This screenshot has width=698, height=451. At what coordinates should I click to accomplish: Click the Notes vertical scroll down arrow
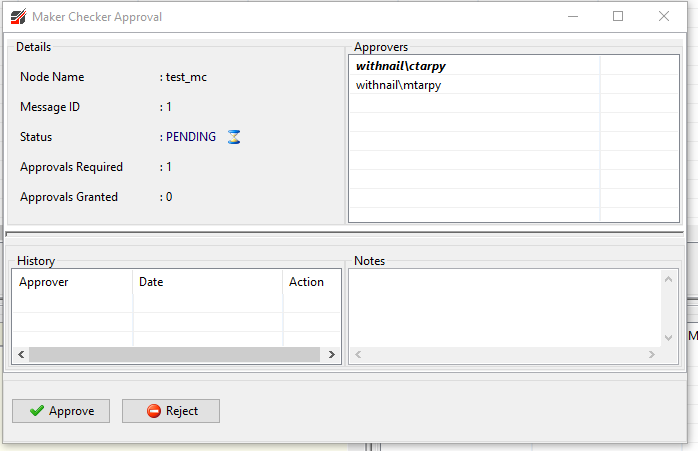(669, 338)
